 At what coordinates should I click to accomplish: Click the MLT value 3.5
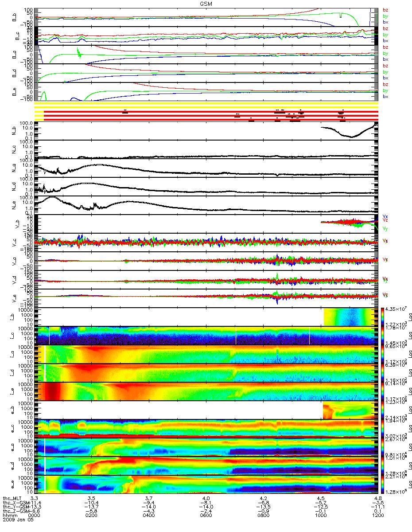coord(91,498)
